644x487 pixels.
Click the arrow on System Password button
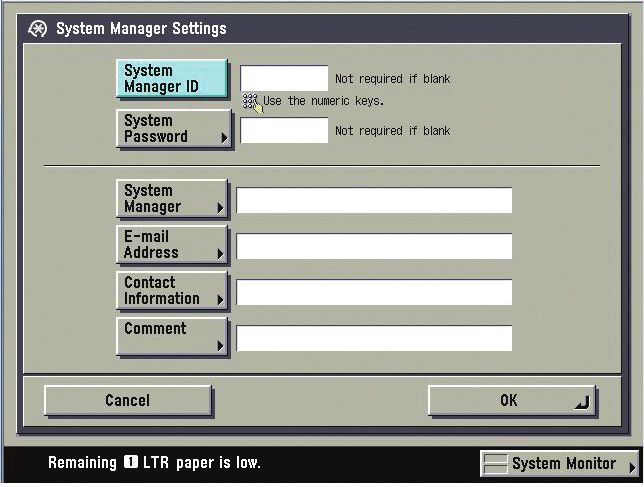click(224, 138)
